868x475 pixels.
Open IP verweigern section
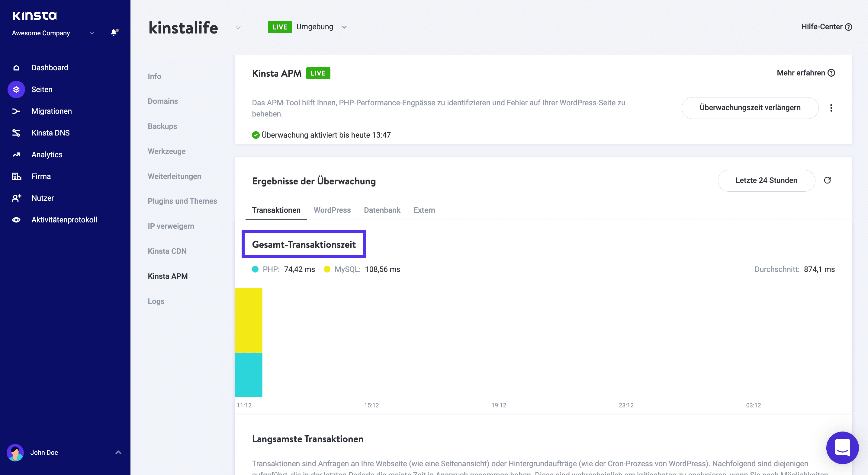[x=171, y=226]
